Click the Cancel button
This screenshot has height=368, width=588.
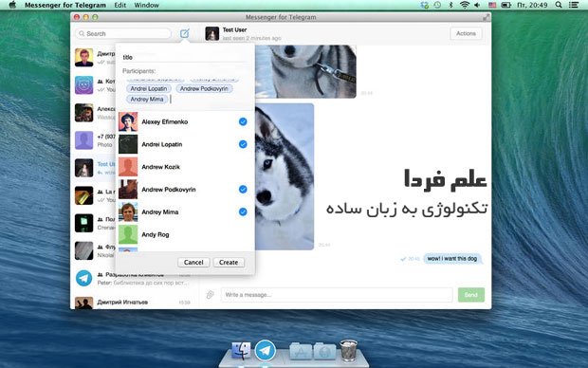click(193, 262)
